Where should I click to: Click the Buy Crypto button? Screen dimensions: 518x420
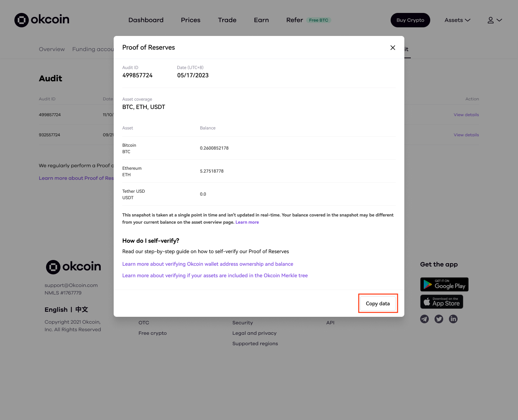[410, 20]
